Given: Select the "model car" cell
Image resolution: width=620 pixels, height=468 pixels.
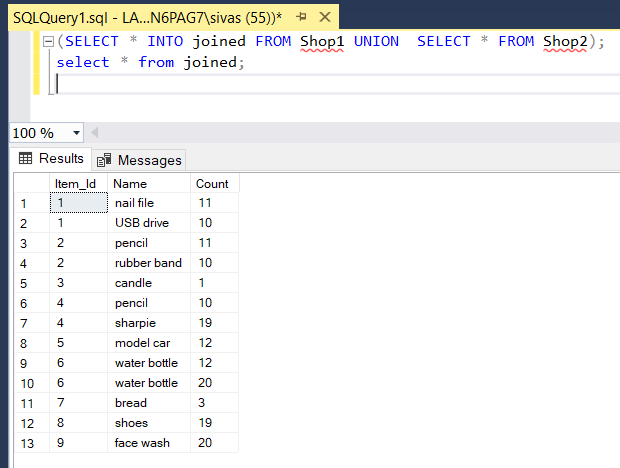Looking at the screenshot, I should click(x=142, y=343).
